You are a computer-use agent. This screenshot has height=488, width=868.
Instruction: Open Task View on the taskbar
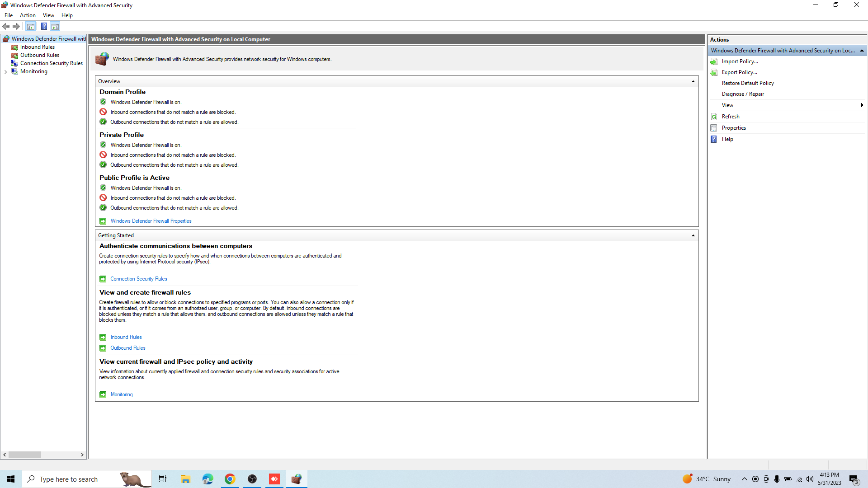(x=163, y=479)
